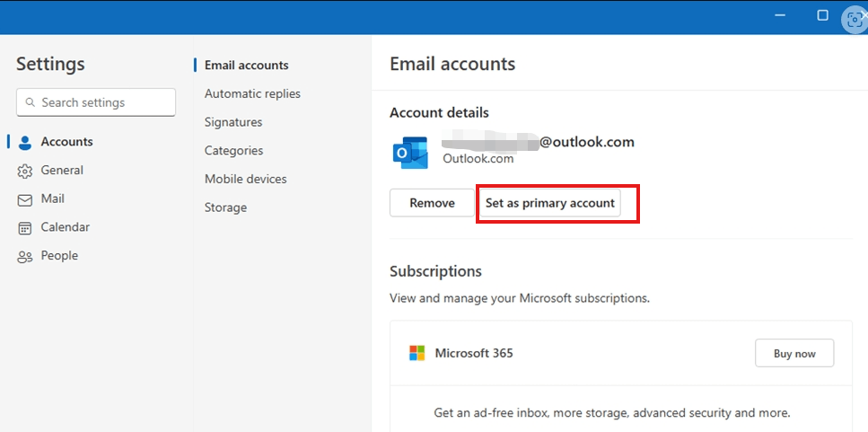Go to Automatic replies

pos(252,93)
